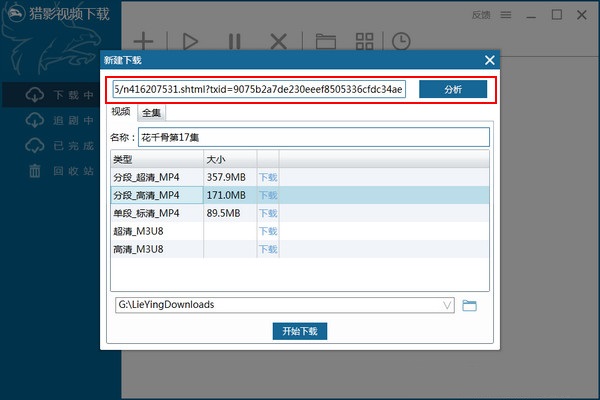Click the URL input field
This screenshot has width=600, height=400.
pyautogui.click(x=259, y=89)
